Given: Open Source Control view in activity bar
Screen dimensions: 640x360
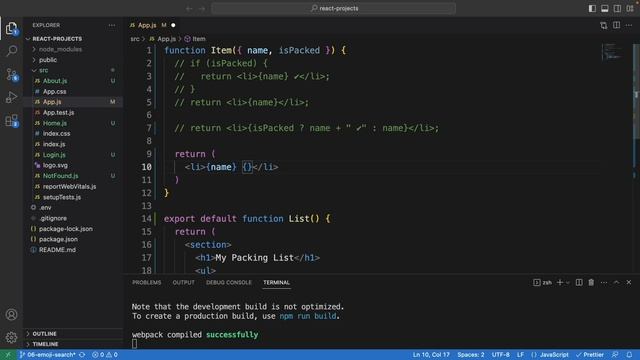Looking at the screenshot, I should pyautogui.click(x=11, y=75).
